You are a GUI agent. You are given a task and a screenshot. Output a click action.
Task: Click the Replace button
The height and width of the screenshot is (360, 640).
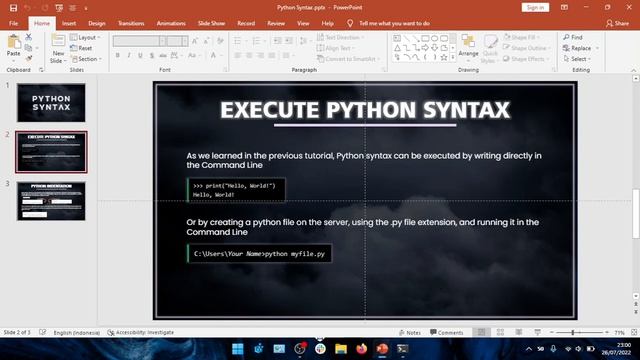point(577,48)
